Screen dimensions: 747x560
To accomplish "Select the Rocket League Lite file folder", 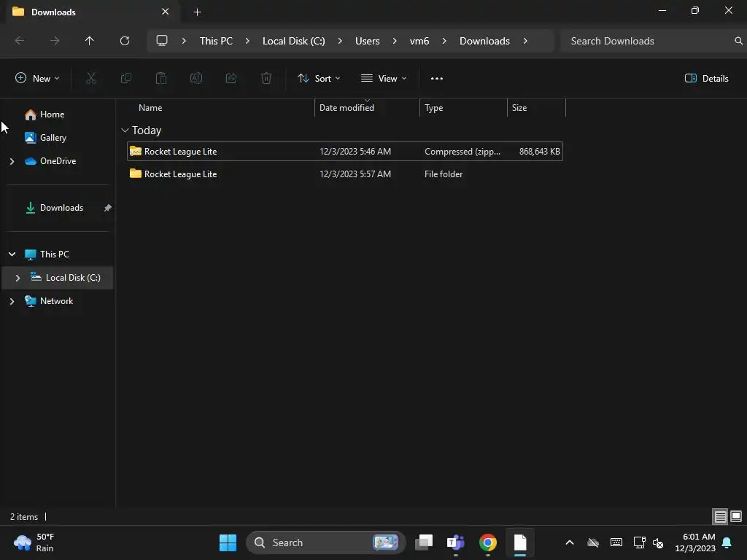I will [345, 174].
